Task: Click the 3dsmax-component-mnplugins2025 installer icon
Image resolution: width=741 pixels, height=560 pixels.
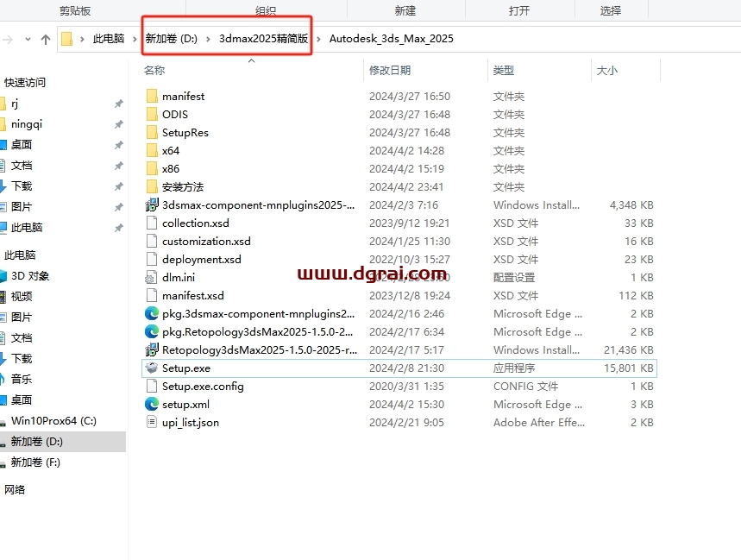Action: coord(152,205)
